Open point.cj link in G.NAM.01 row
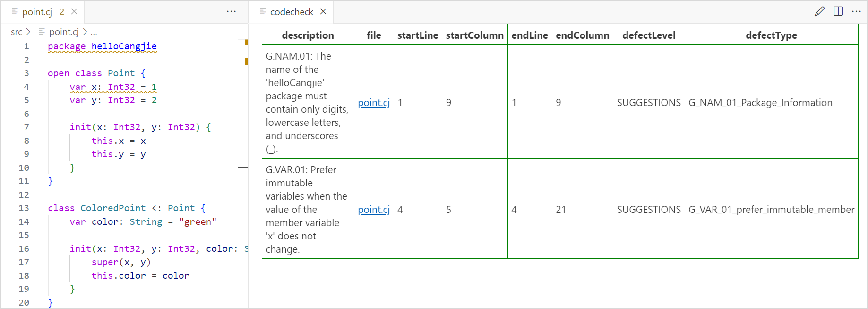868x309 pixels. click(x=374, y=103)
